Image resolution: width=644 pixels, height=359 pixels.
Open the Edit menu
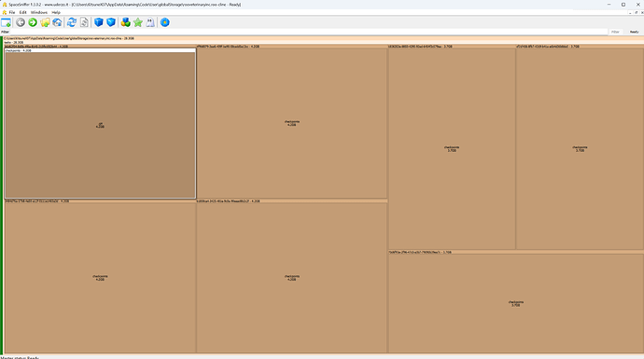23,12
